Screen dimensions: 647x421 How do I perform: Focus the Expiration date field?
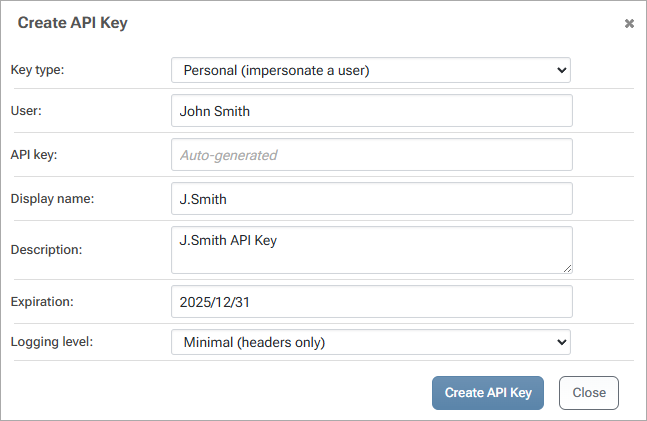371,301
